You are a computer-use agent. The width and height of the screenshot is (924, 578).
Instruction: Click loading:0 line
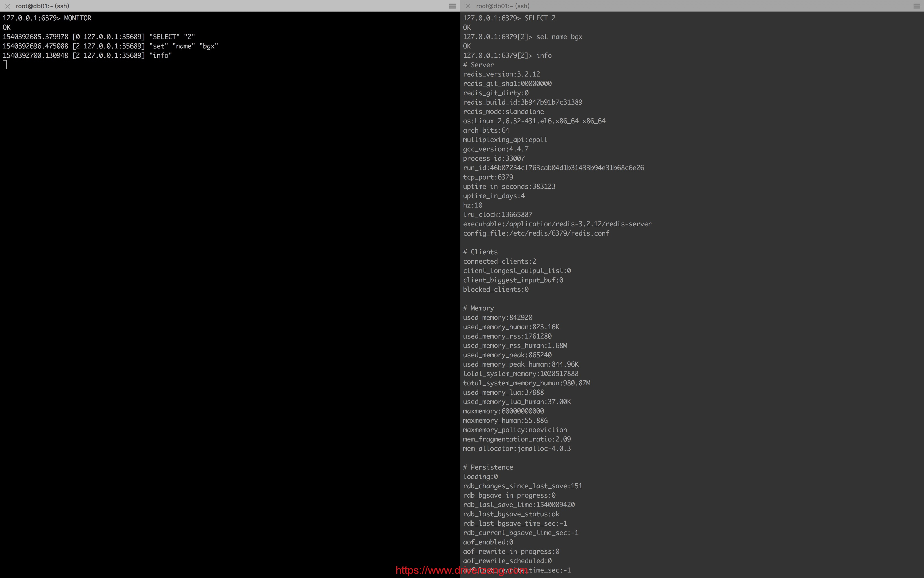480,477
